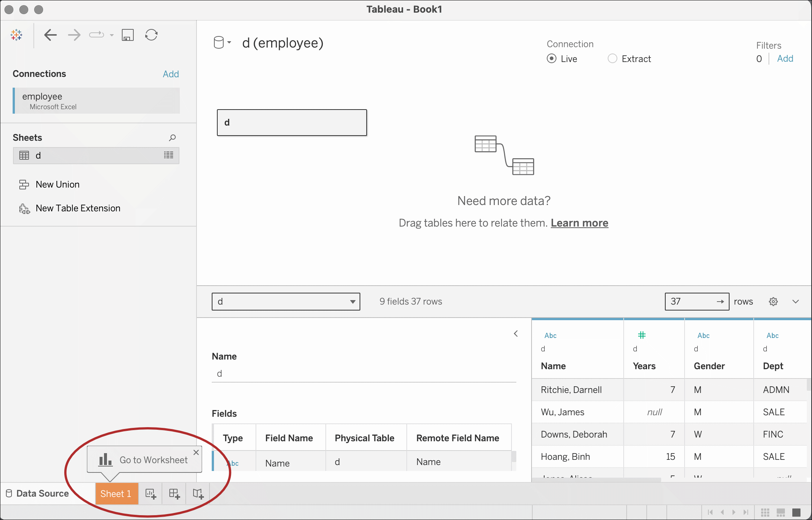
Task: Click the save workbook icon
Action: [127, 35]
